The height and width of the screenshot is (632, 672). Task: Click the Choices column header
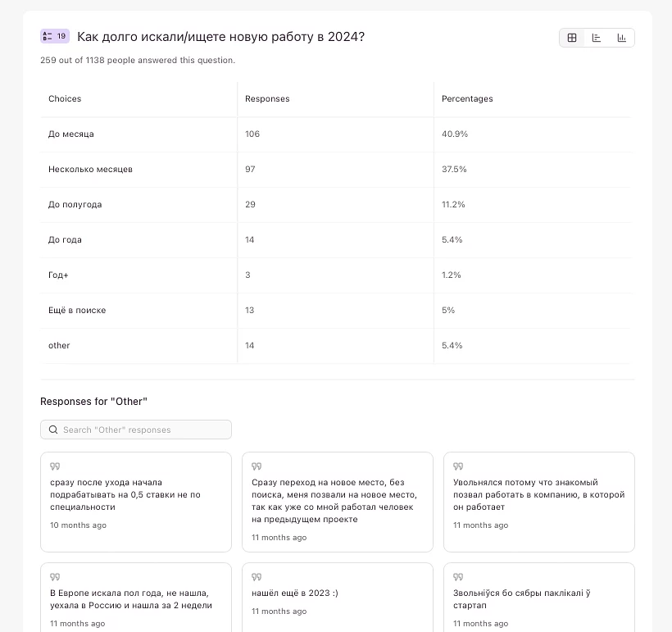click(65, 99)
